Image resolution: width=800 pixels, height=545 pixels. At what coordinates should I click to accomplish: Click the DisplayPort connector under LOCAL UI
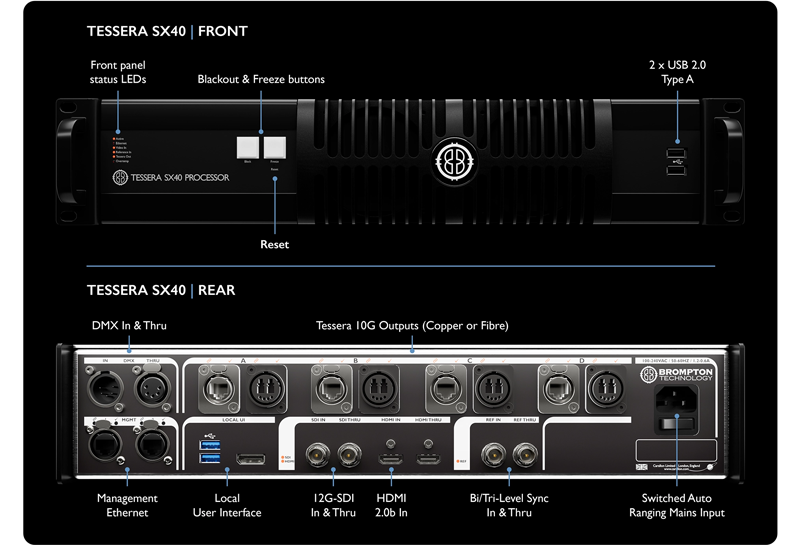coord(251,459)
